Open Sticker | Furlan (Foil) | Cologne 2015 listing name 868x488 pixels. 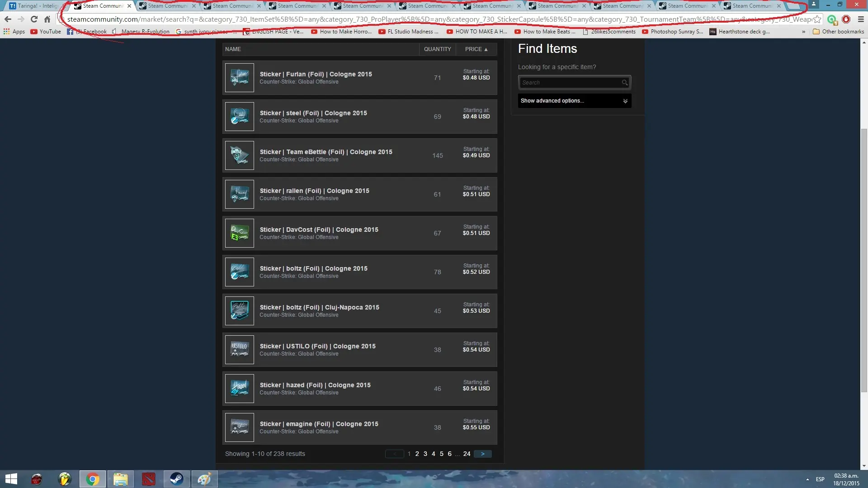point(316,74)
